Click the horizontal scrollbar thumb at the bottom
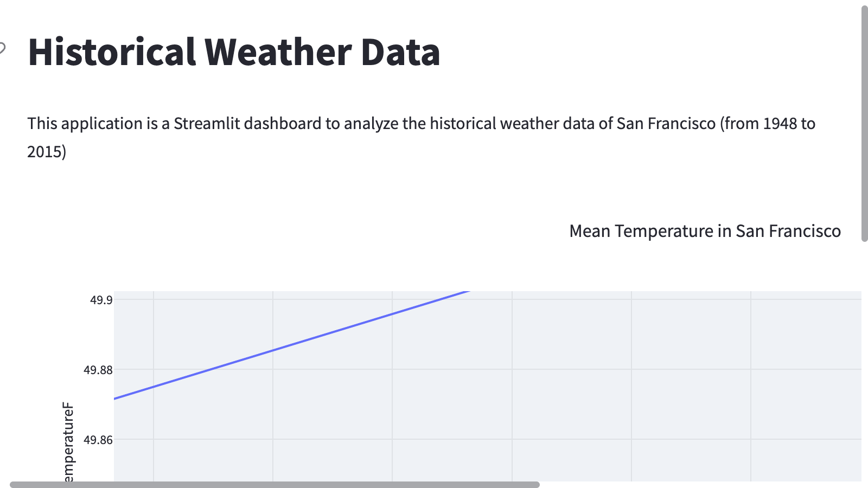Viewport: 868px width, 488px height. click(x=275, y=485)
